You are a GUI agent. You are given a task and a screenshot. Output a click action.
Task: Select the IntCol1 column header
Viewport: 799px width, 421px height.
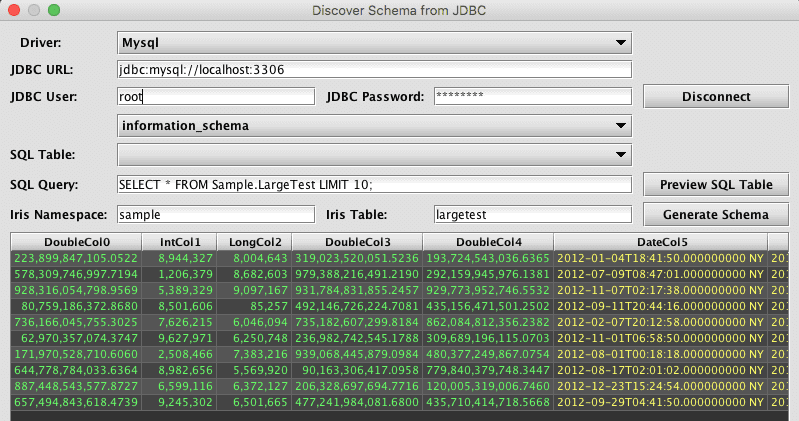pyautogui.click(x=181, y=241)
